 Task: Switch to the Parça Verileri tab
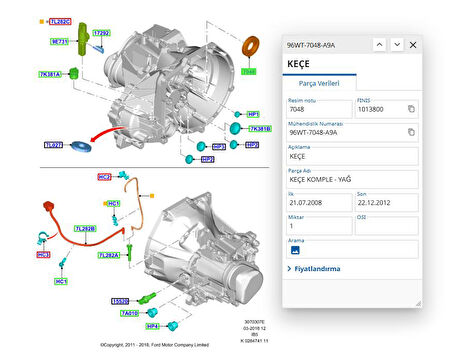[319, 83]
